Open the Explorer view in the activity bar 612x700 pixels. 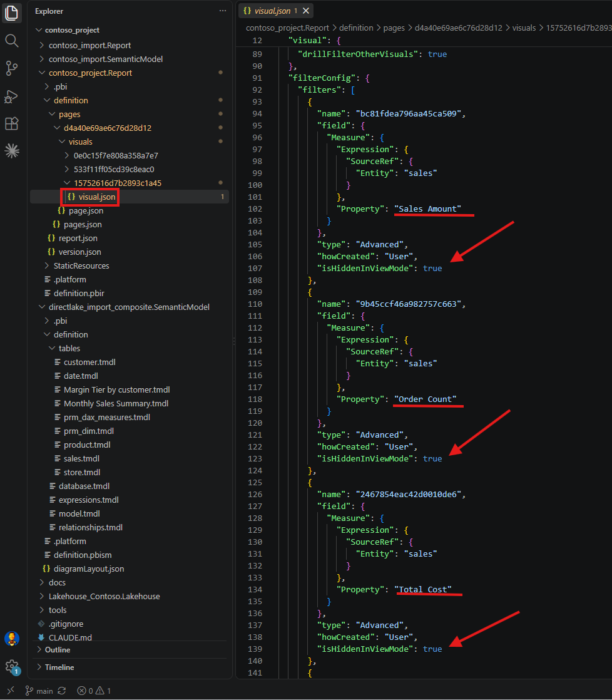coord(12,13)
